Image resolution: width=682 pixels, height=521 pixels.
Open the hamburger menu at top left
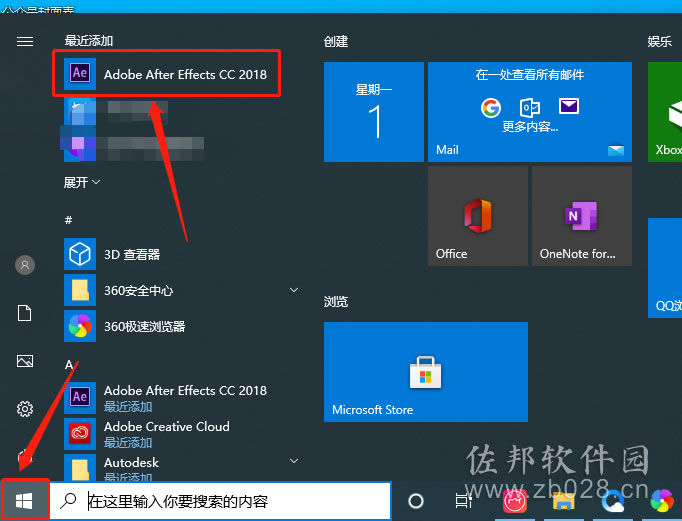pos(25,41)
